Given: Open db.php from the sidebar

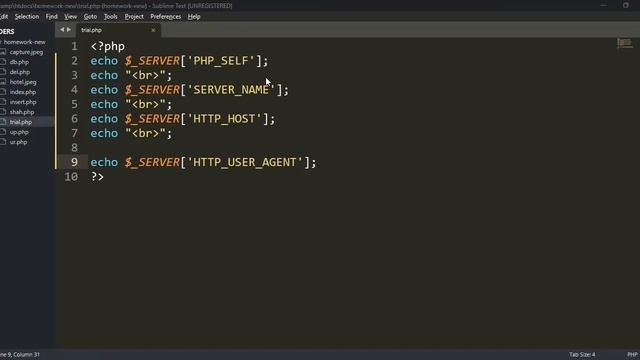Looking at the screenshot, I should click(x=19, y=62).
